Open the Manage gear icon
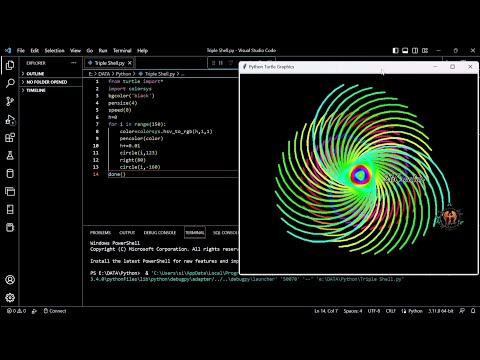The width and height of the screenshot is (480, 360). tap(10, 297)
